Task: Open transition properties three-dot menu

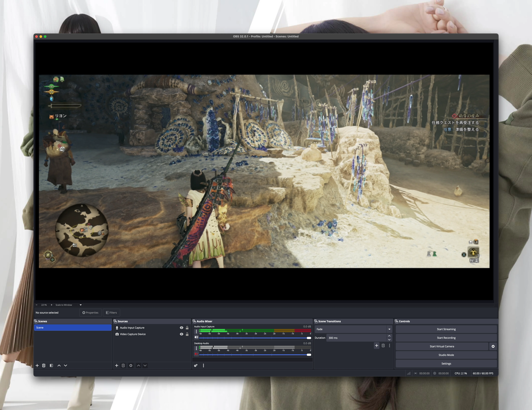Action: tap(390, 345)
